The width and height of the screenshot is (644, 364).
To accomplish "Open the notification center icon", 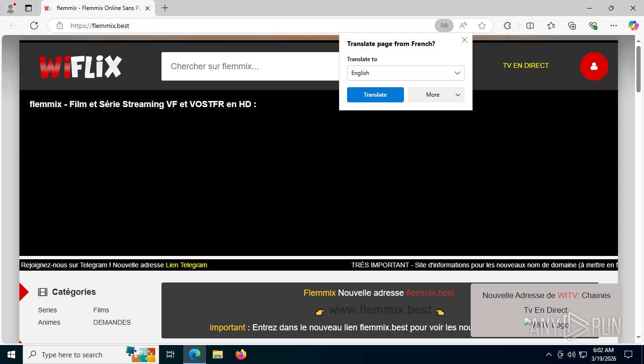I will (628, 355).
